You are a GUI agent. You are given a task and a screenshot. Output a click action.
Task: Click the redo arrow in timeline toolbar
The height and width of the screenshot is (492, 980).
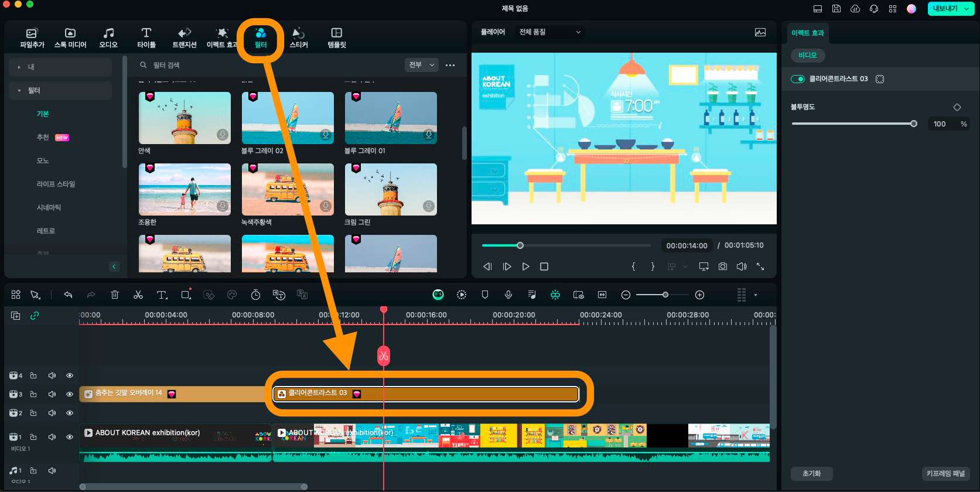pyautogui.click(x=91, y=295)
